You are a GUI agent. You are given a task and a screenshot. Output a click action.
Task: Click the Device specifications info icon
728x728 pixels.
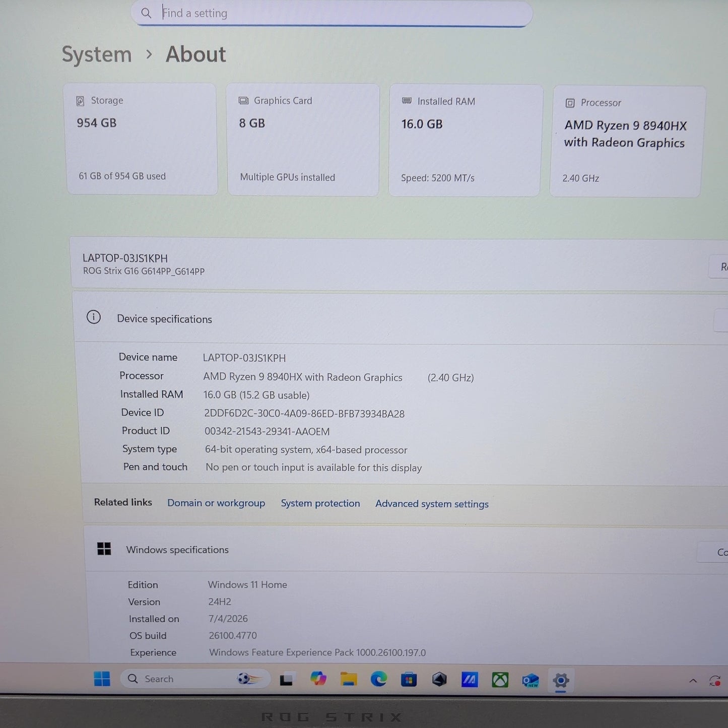94,317
